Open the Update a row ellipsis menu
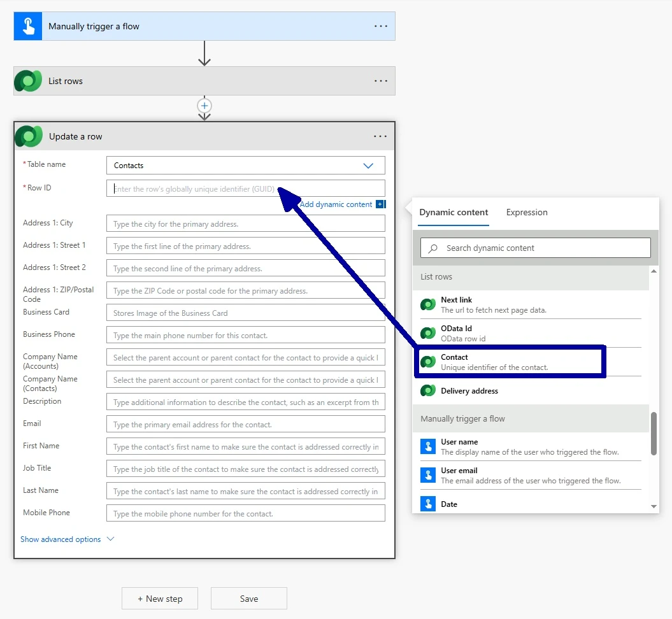 (x=380, y=136)
